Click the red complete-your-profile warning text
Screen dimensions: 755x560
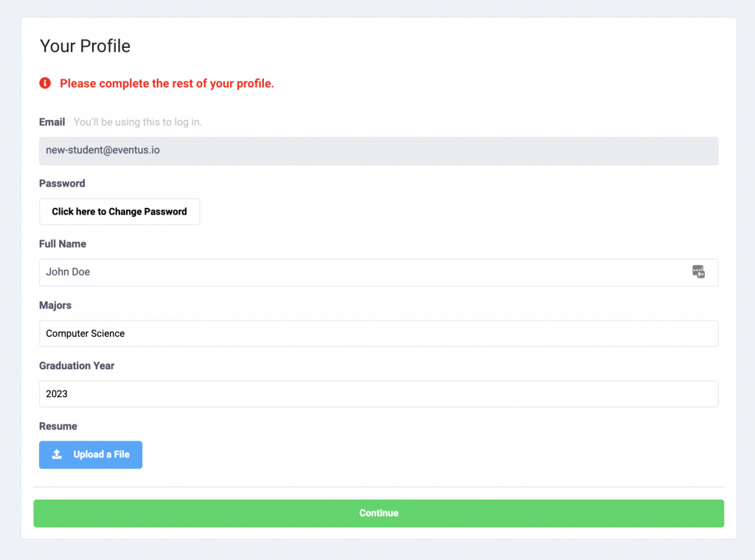tap(167, 83)
